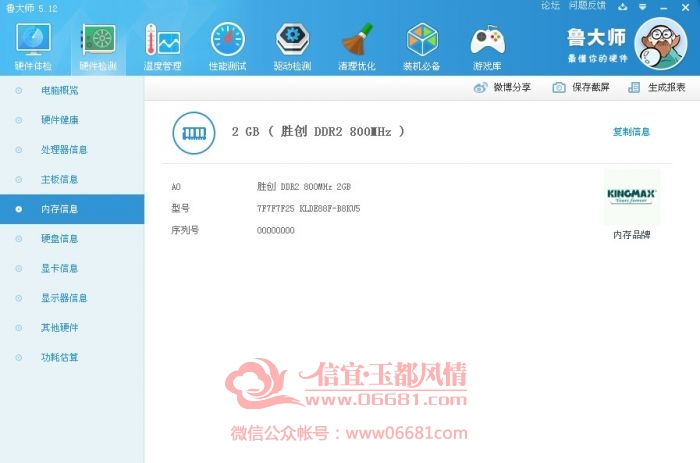Click the generate report icon
This screenshot has width=700, height=463.
tap(634, 88)
